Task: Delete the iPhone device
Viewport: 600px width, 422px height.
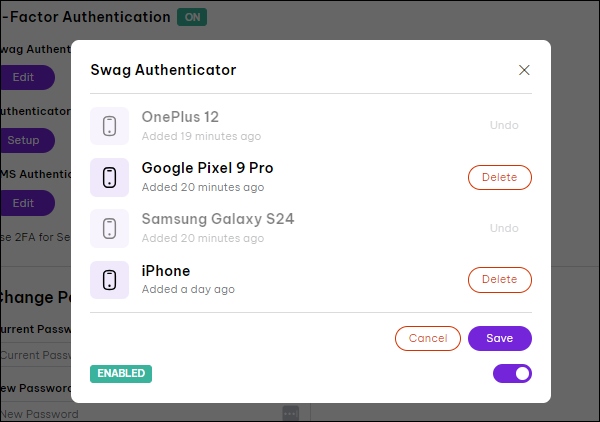Action: tap(499, 280)
